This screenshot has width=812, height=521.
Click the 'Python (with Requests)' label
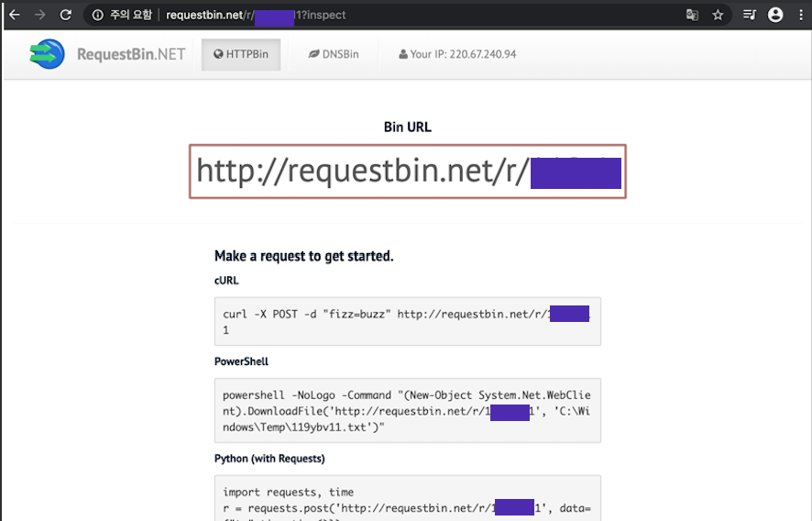point(269,459)
